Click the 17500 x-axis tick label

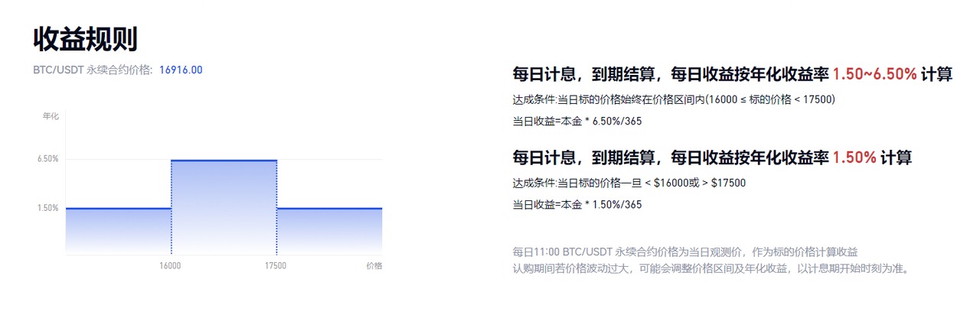pos(275,266)
